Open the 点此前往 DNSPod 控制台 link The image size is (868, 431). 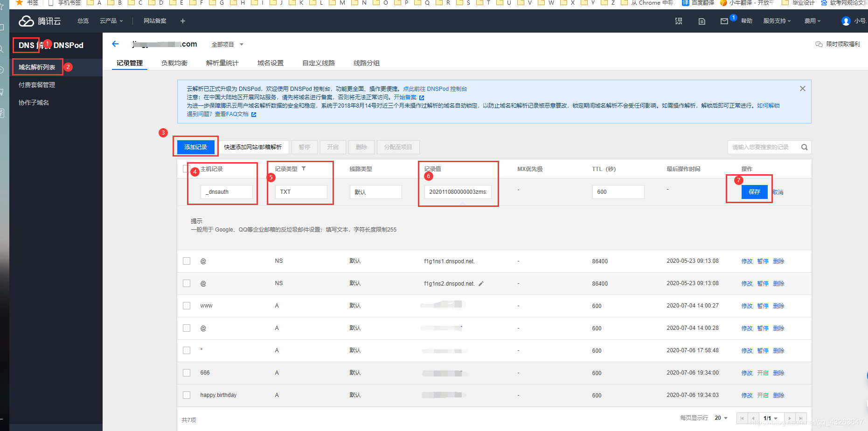435,89
